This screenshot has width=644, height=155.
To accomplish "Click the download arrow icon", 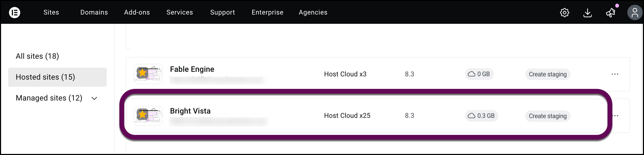I will [587, 12].
